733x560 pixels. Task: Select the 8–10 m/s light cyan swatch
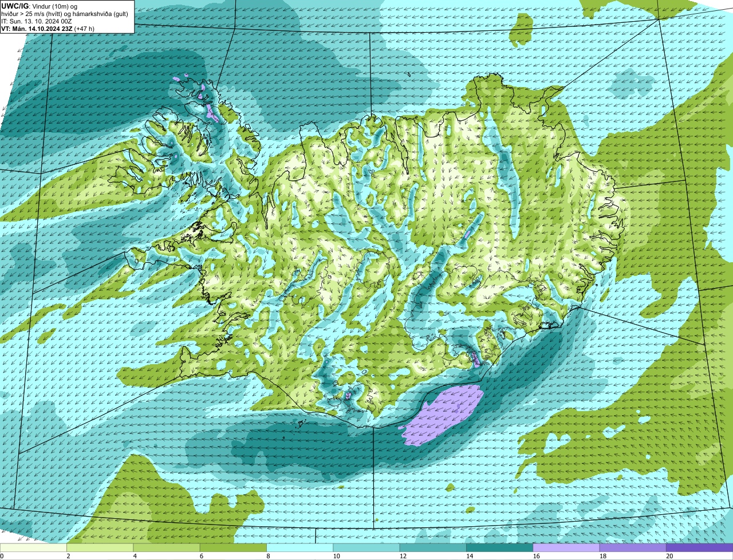pyautogui.click(x=299, y=547)
